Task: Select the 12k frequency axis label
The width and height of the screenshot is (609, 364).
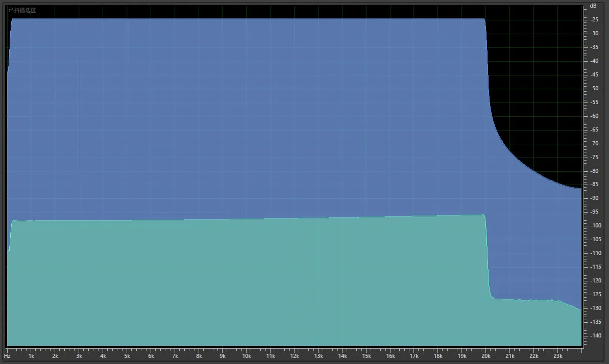Action: 295,356
